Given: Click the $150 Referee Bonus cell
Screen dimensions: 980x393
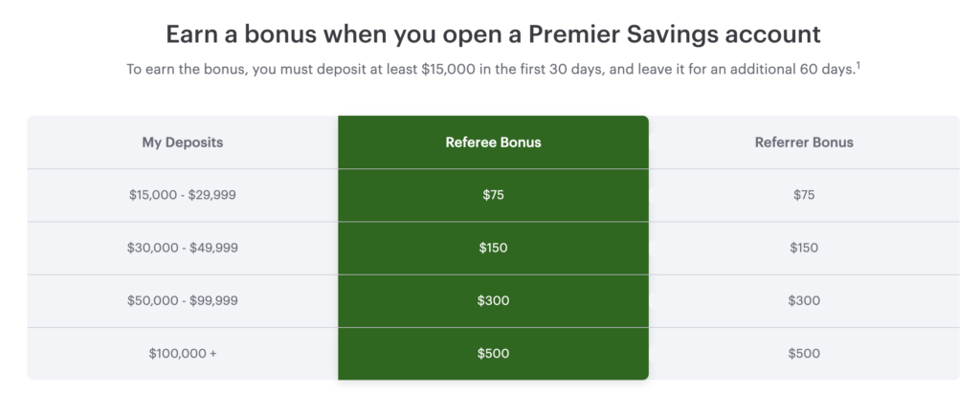Looking at the screenshot, I should [x=493, y=248].
